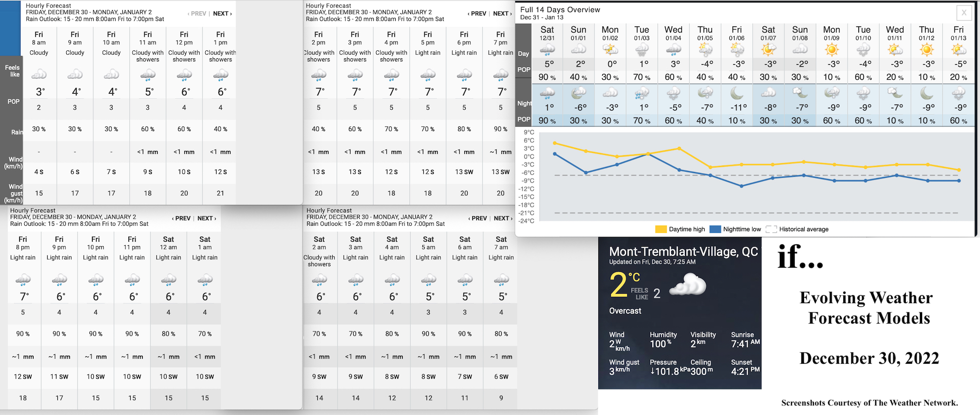The image size is (980, 415).
Task: Click the Ceiling 300 m value
Action: tap(701, 371)
